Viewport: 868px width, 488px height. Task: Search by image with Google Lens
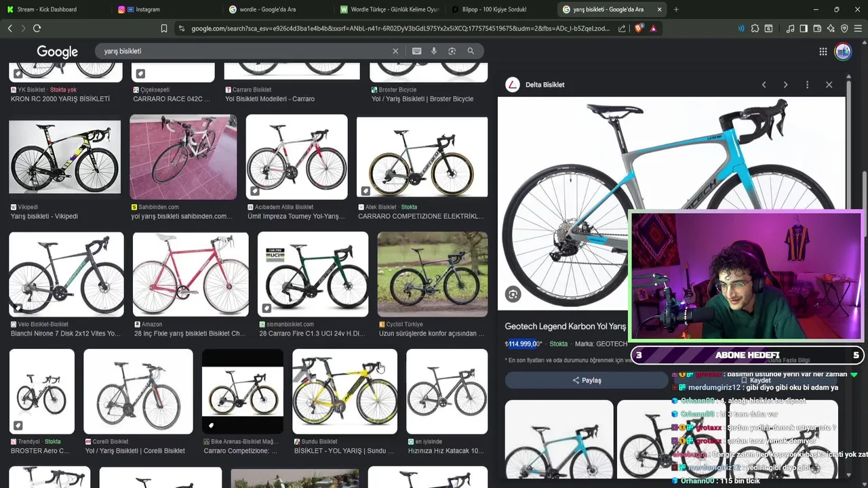point(452,51)
